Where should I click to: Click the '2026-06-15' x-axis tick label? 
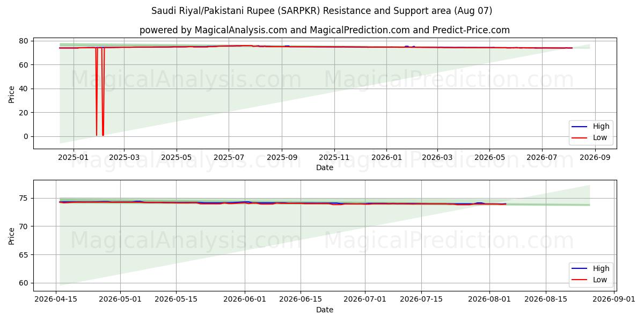point(301,299)
